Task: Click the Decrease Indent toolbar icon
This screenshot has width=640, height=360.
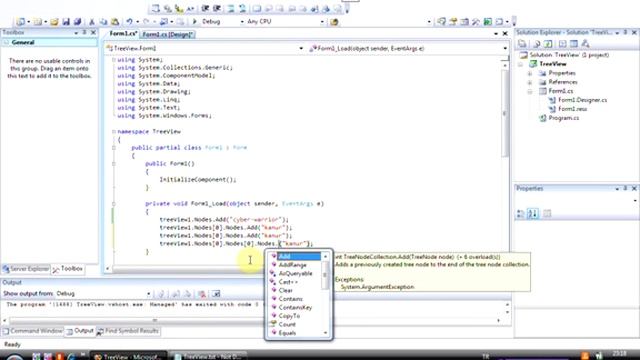Action: pos(205,8)
